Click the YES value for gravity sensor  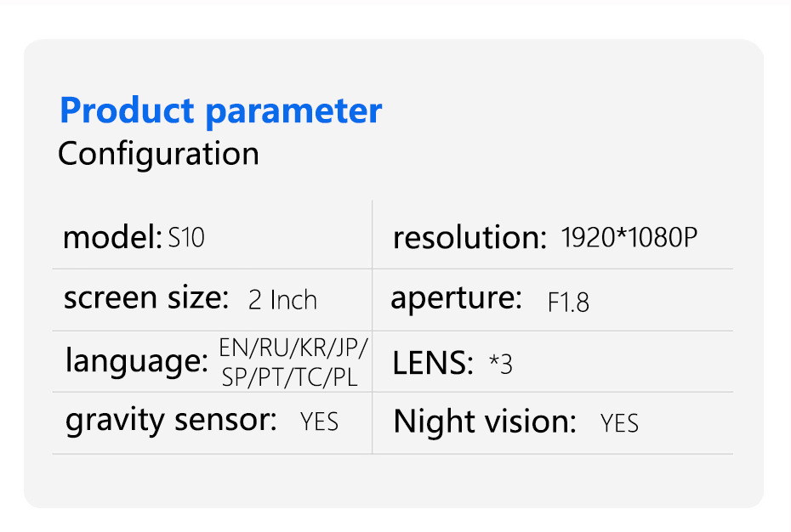click(319, 422)
